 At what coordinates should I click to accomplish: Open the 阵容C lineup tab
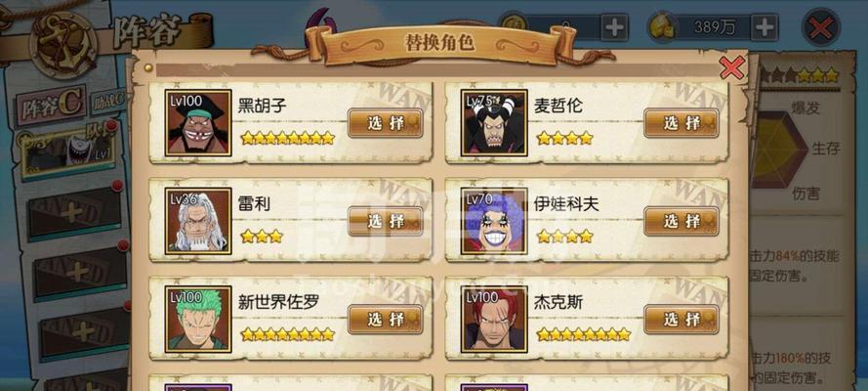coord(51,107)
